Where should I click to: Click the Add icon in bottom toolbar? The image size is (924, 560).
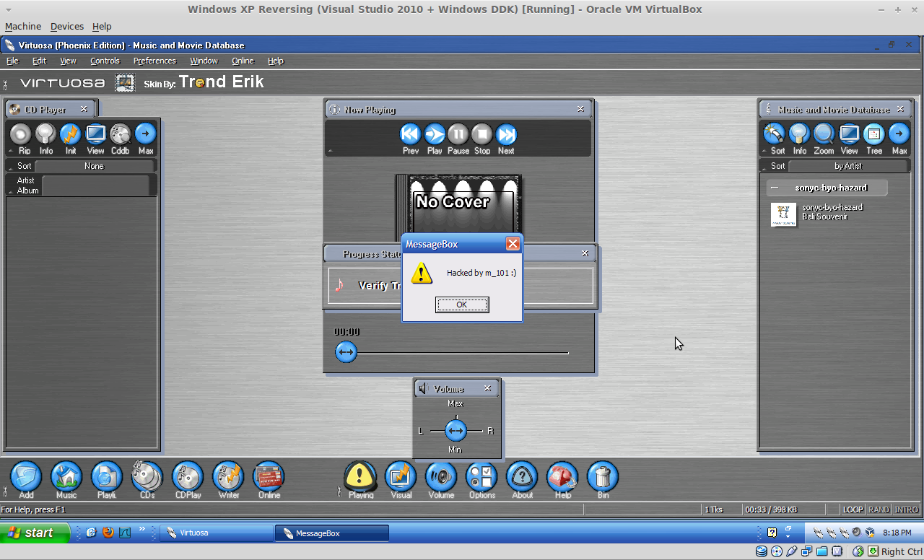pos(26,477)
